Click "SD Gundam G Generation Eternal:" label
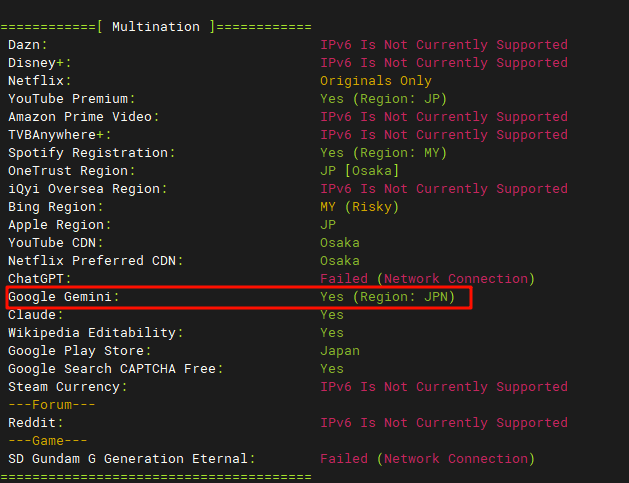Screen dimensions: 629x483 click(x=132, y=459)
